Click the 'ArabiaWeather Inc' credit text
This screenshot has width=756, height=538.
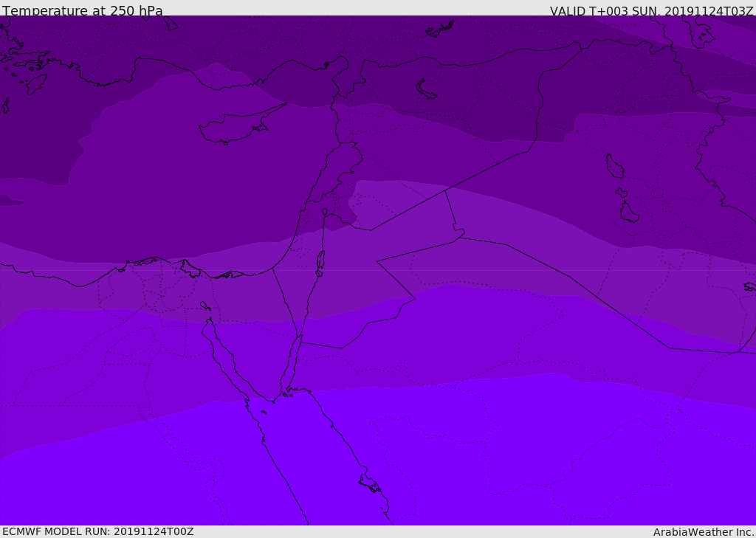point(703,532)
